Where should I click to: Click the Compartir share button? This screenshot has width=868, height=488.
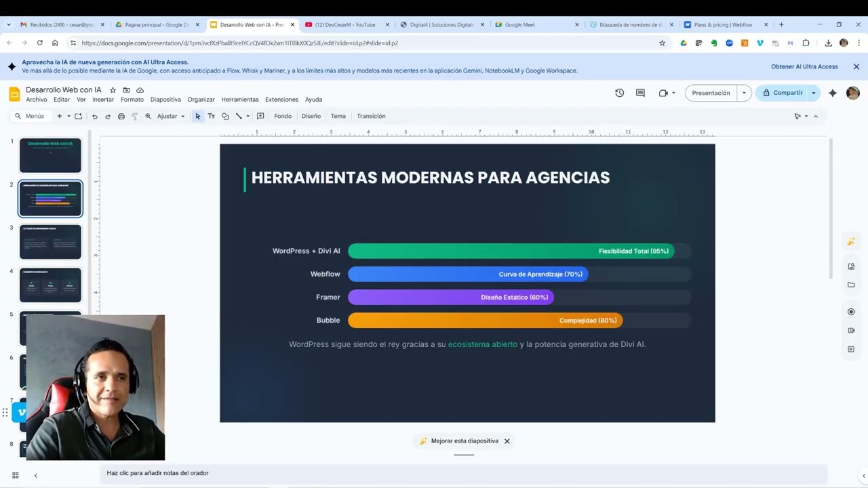(x=782, y=93)
